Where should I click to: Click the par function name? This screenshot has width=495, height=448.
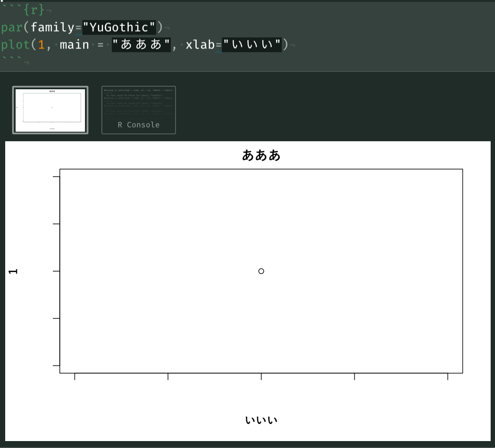[x=12, y=27]
